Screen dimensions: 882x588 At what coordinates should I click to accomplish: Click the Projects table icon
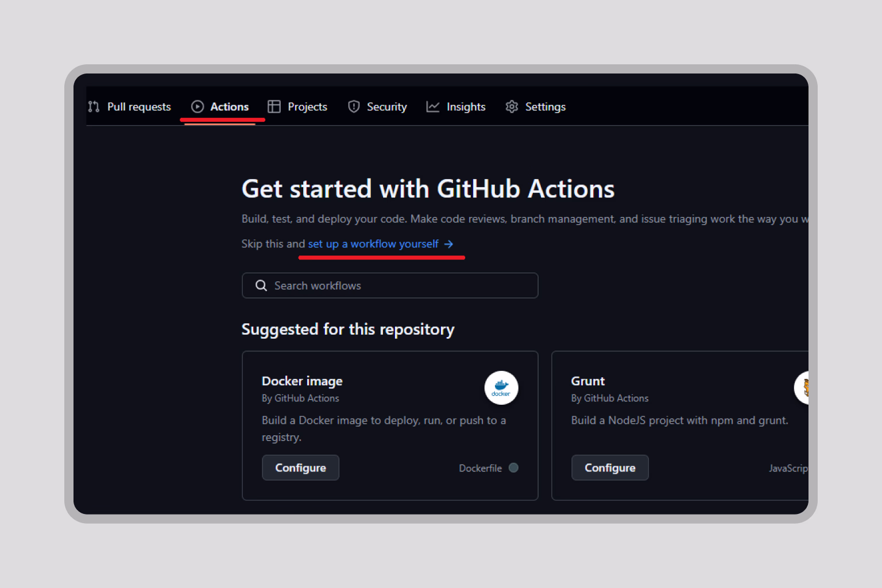(x=274, y=107)
